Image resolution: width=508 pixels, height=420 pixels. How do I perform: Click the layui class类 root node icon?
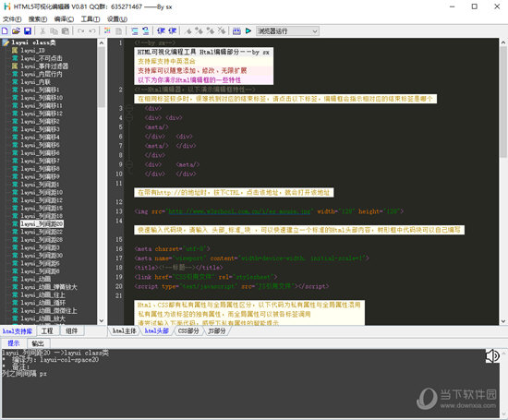click(6, 42)
